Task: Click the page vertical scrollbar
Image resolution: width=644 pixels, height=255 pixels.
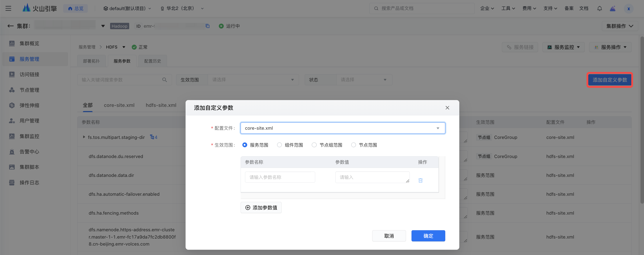Action: (642, 120)
